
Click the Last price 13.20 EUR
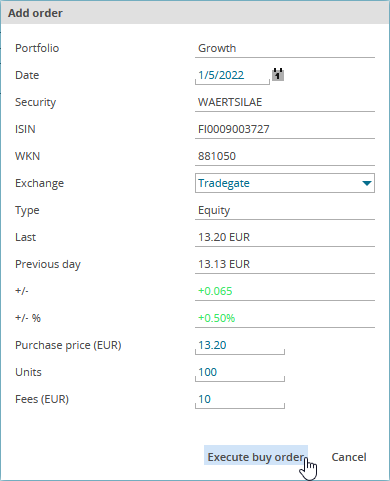point(224,237)
